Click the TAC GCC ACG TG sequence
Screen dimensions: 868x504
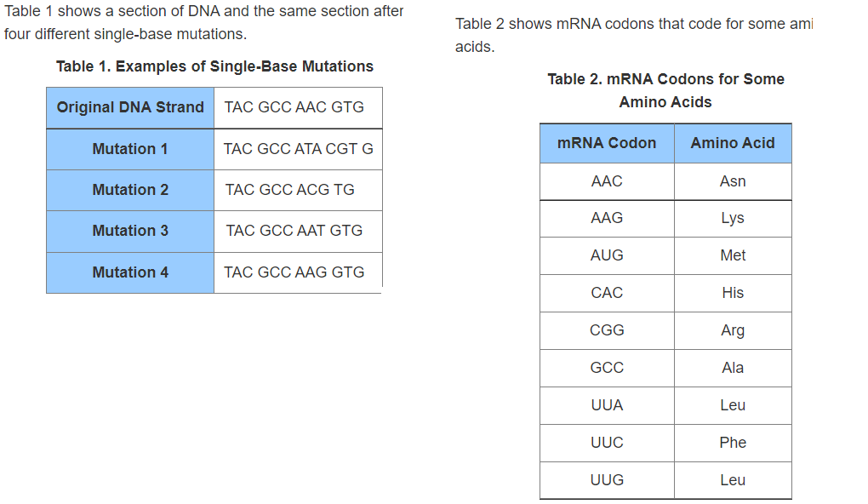point(290,190)
